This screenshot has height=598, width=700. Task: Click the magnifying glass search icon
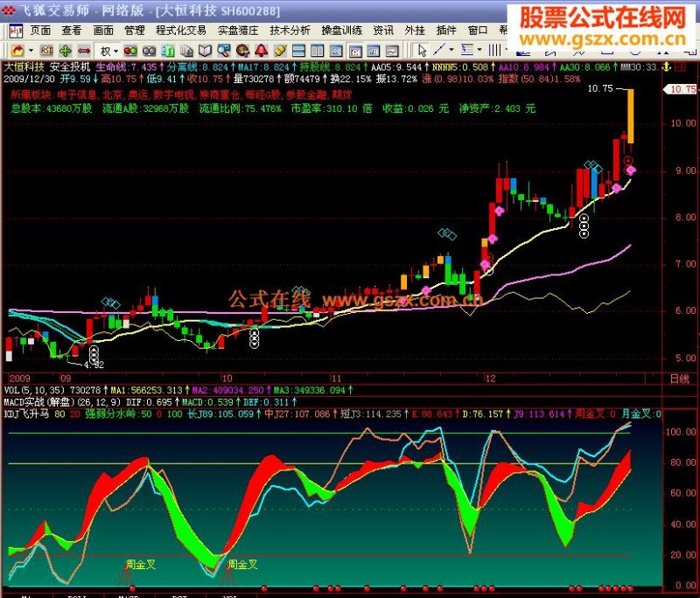point(224,51)
